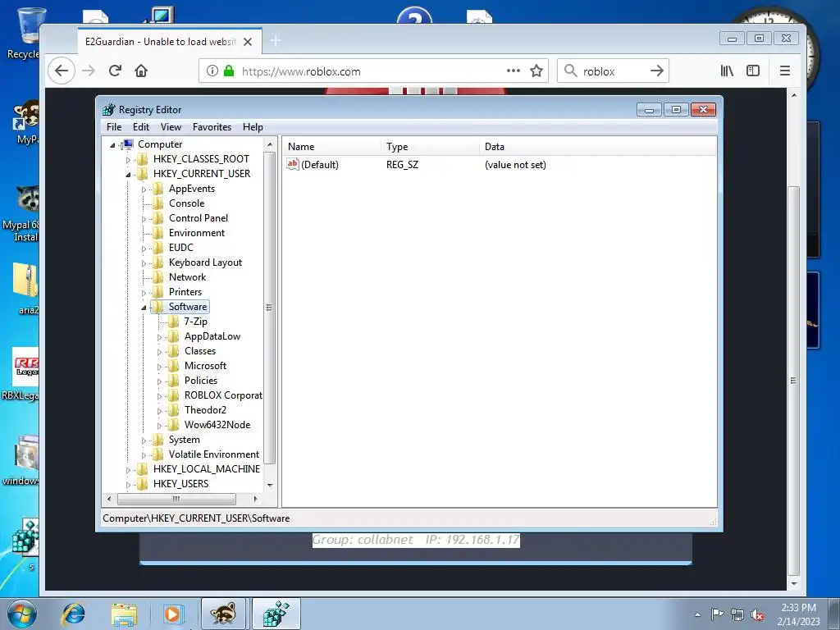The image size is (840, 630).
Task: Open the Help menu
Action: coord(253,127)
